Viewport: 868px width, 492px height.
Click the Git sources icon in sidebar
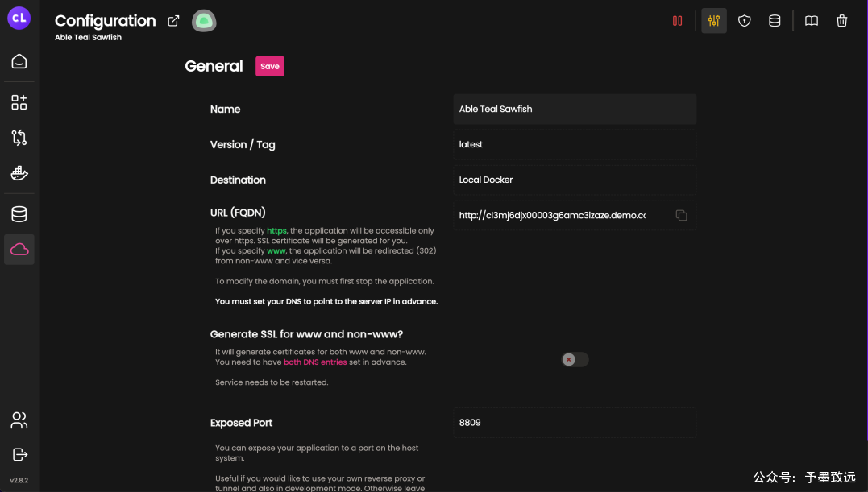click(x=19, y=137)
